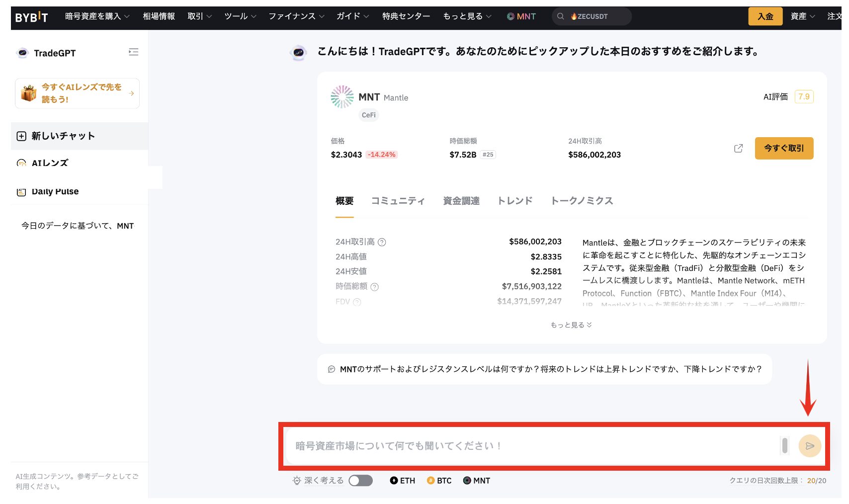Expand もっと見る below the overview card

[571, 325]
